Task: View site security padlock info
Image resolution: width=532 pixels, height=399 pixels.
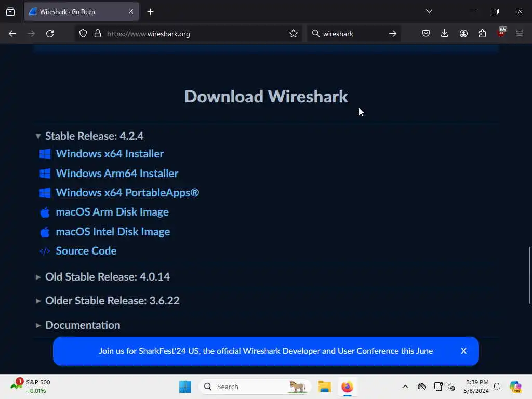Action: coord(98,34)
